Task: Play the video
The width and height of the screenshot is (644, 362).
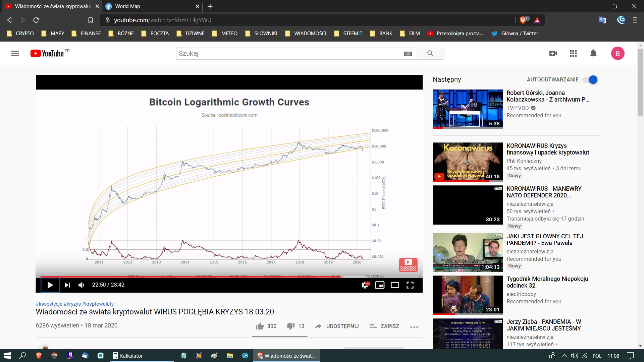Action: [x=50, y=285]
